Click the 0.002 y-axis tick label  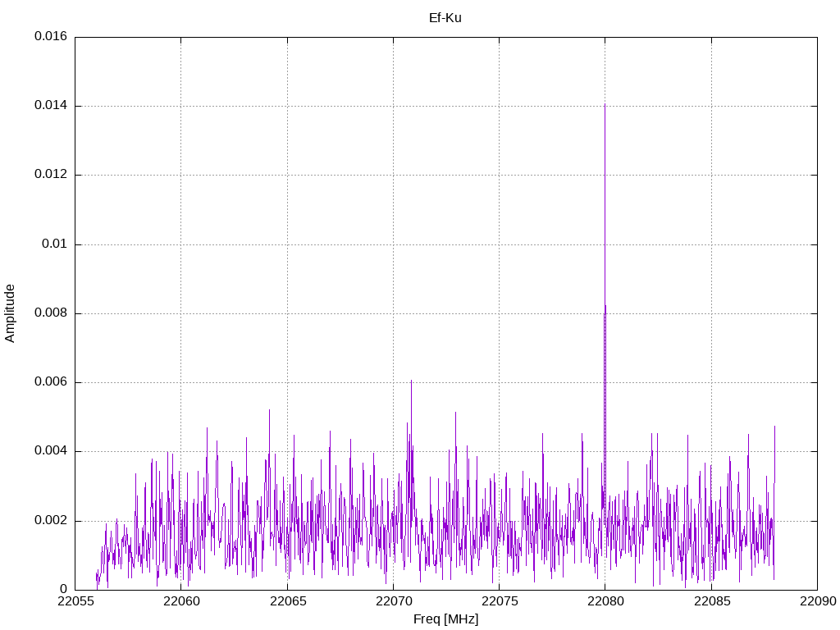click(50, 521)
